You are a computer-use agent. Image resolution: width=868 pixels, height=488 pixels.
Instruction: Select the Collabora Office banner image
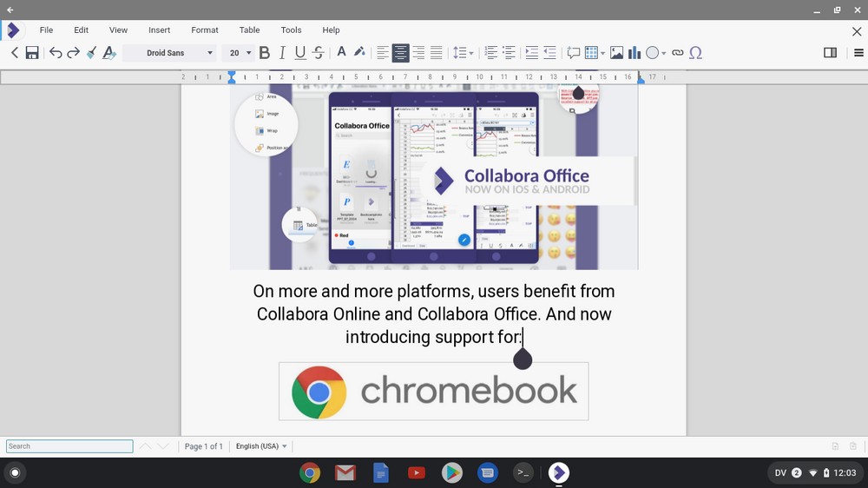tap(434, 177)
